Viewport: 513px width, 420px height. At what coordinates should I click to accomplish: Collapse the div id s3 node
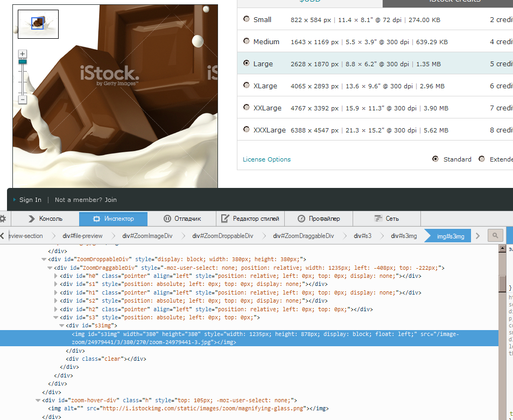click(55, 317)
